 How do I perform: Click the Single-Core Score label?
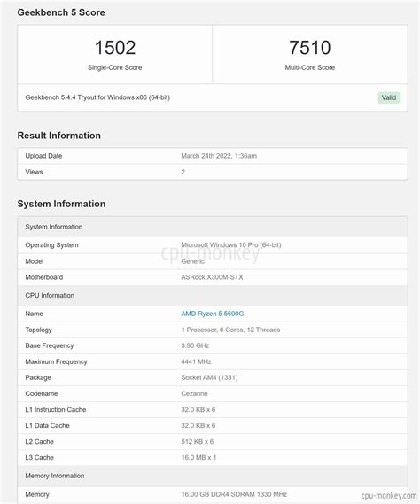coord(115,67)
